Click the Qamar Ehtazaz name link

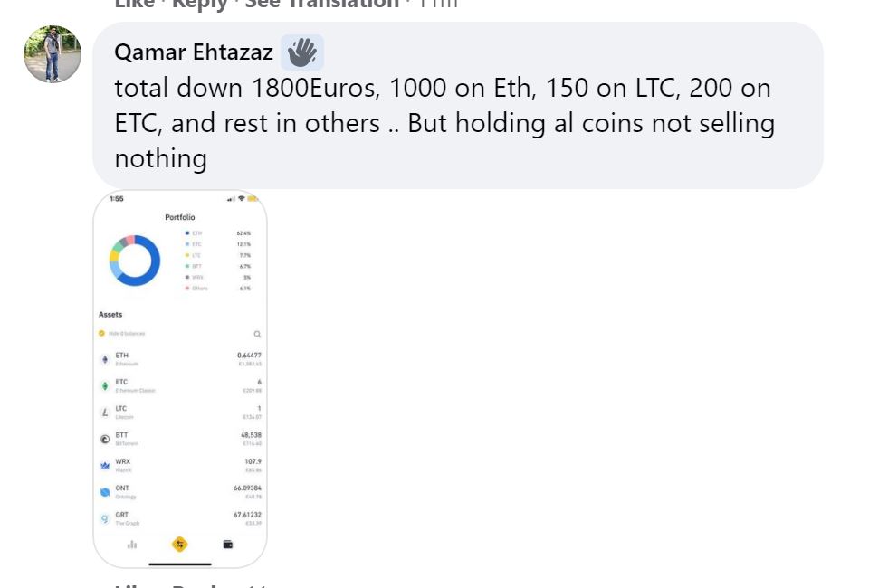coord(194,52)
